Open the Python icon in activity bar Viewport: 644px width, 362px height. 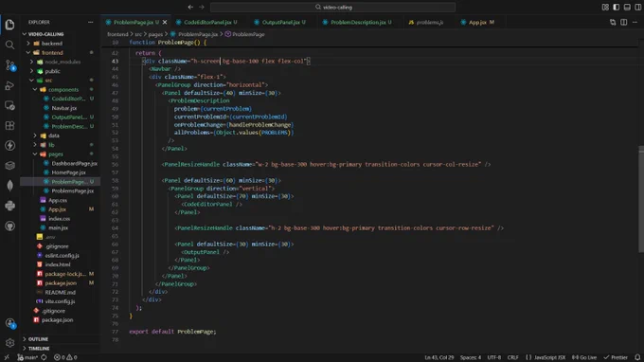click(9, 206)
